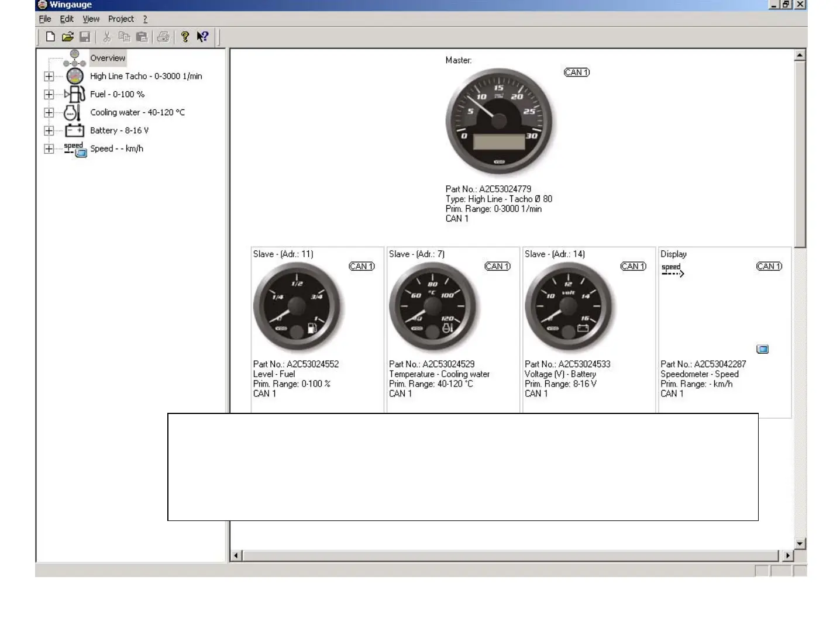Open the Project menu
The width and height of the screenshot is (840, 628).
click(121, 19)
